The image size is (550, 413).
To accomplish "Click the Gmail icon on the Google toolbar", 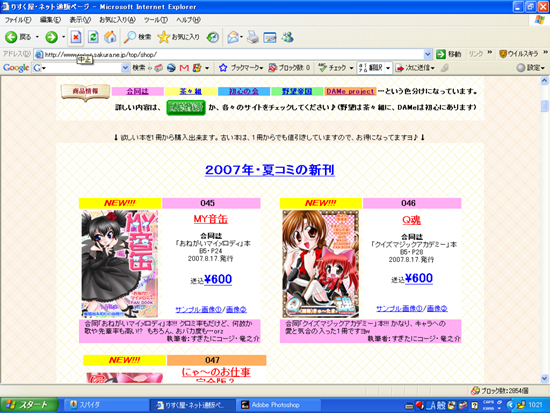I will 184,68.
